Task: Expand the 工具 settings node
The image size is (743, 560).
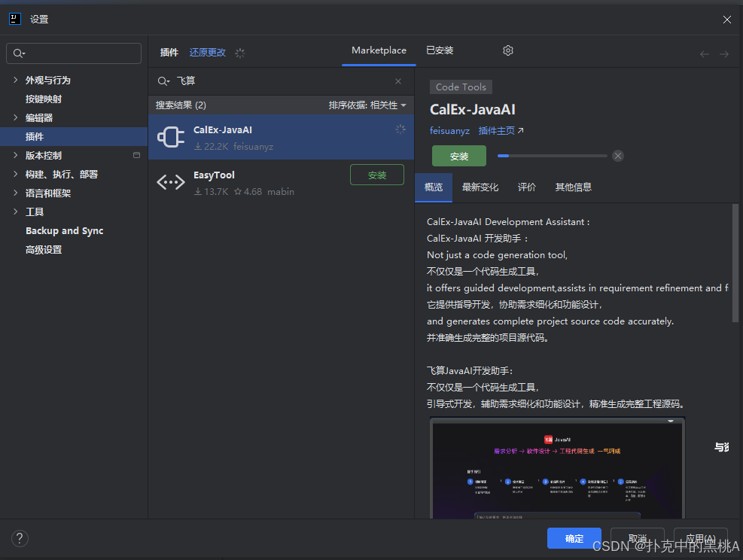Action: coord(16,212)
